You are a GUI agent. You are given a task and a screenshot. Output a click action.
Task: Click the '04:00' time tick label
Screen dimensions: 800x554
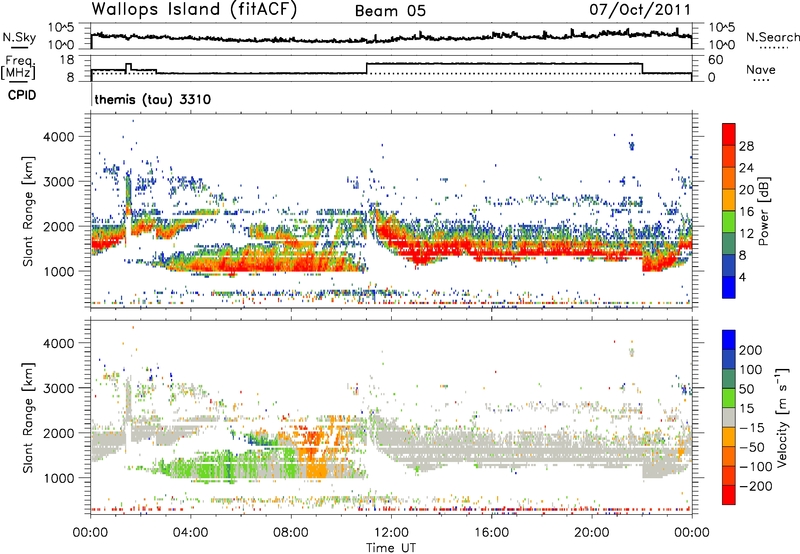(x=190, y=533)
